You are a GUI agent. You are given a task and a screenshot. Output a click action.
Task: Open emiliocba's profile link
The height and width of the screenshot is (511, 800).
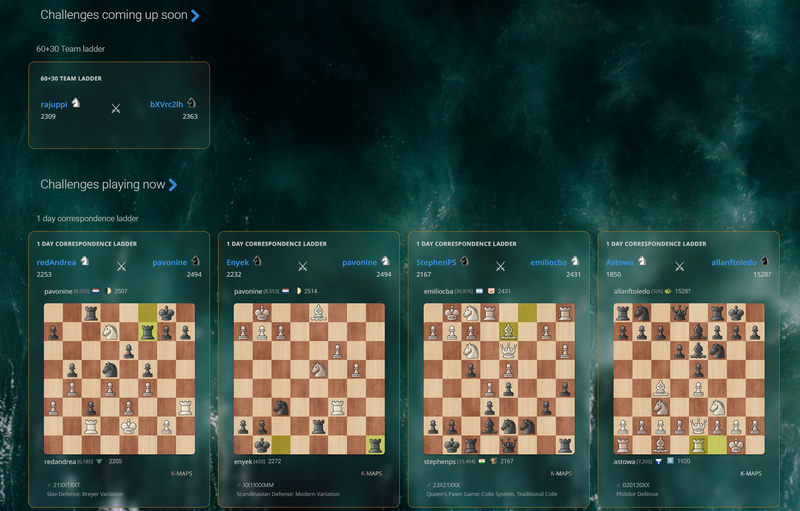tap(548, 262)
